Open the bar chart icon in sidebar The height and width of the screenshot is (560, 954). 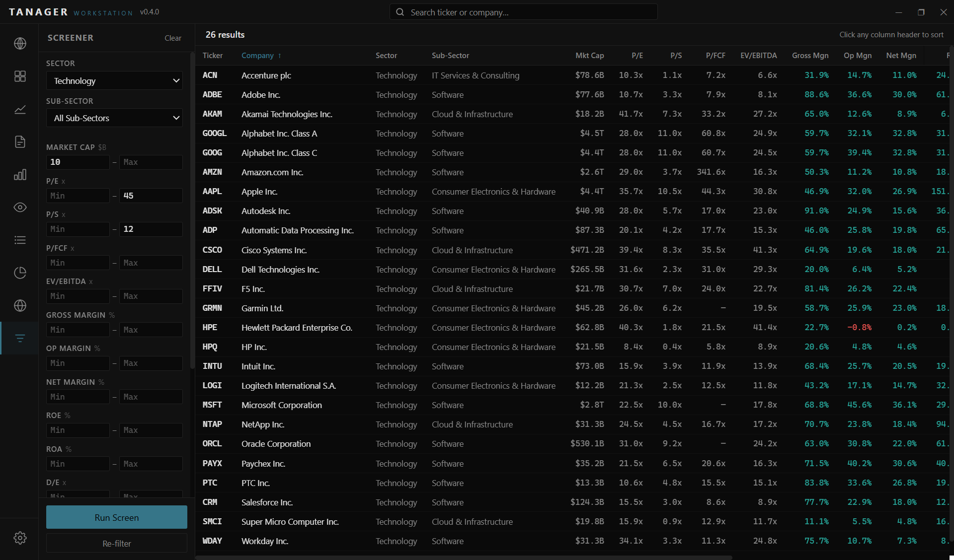point(20,175)
